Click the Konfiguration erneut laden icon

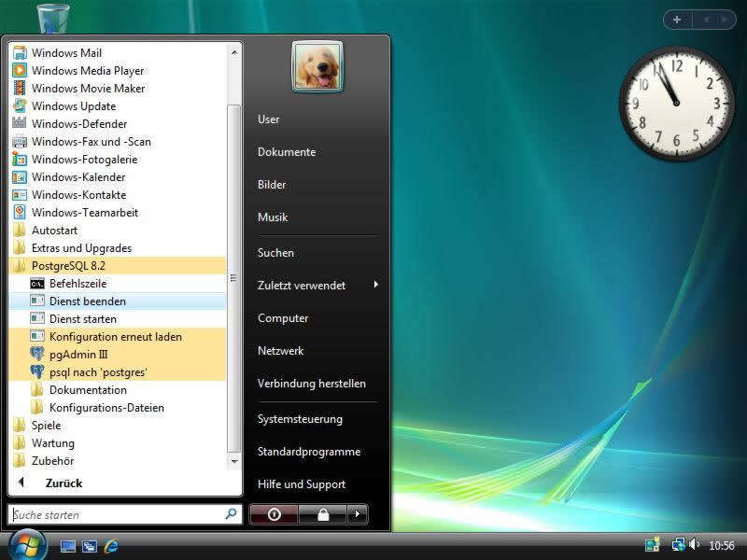pyautogui.click(x=37, y=337)
